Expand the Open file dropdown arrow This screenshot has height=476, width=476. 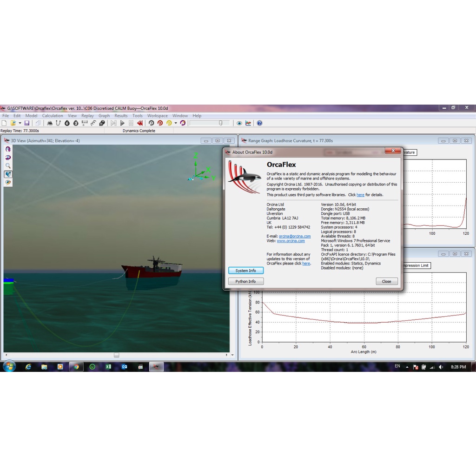[x=20, y=123]
